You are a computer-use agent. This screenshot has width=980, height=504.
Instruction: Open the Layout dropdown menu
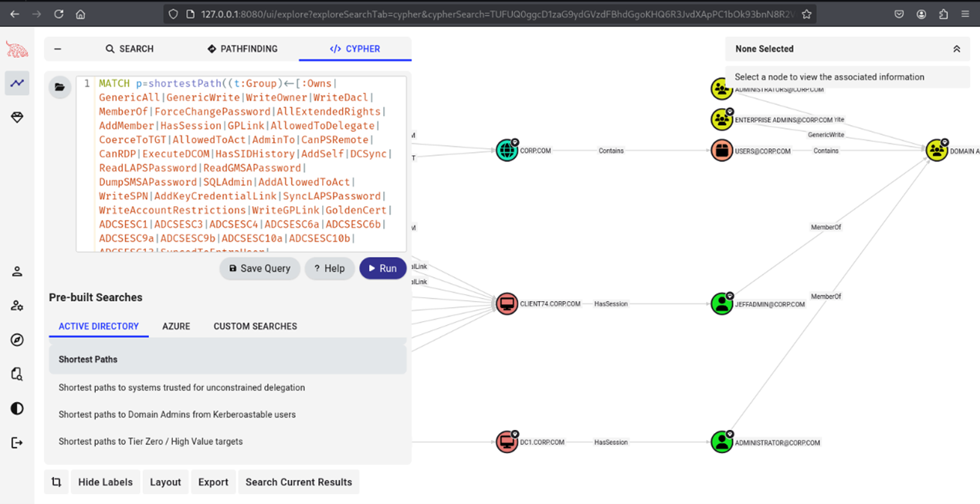[165, 482]
